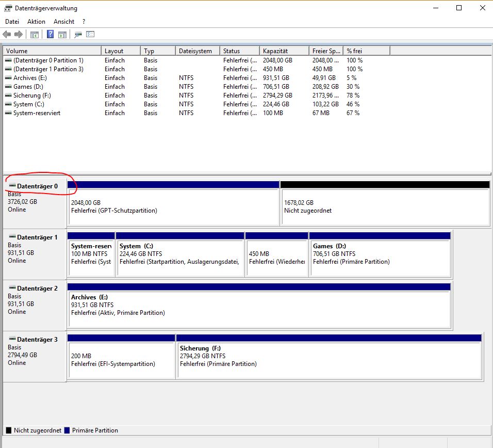Screen dimensions: 493x448
Task: Sort by the % frei column header
Action: tap(367, 51)
